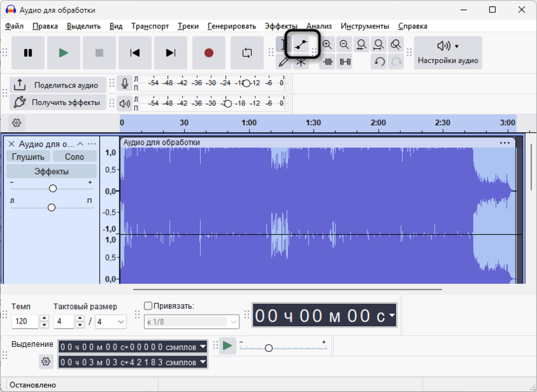537x392 pixels.
Task: Toggle the Loop playback button
Action: coord(247,53)
